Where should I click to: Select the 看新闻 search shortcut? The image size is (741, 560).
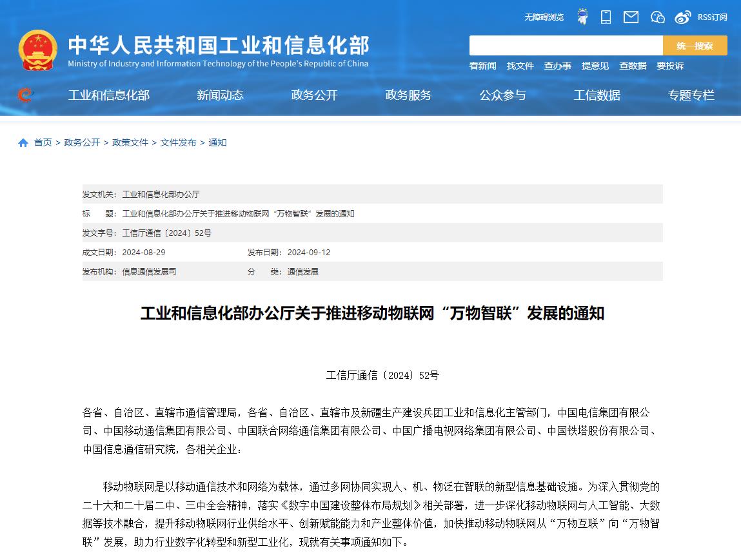[x=482, y=66]
